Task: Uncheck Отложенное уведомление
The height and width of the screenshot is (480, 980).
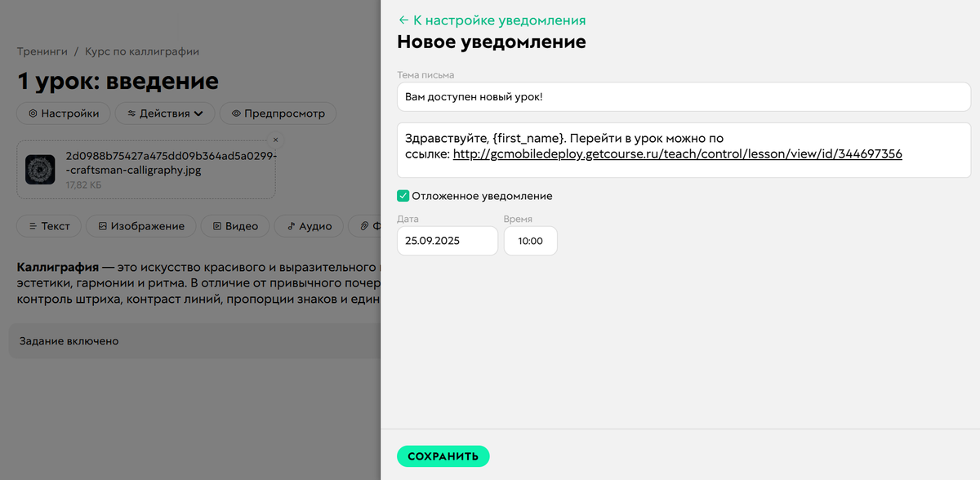Action: pyautogui.click(x=403, y=196)
